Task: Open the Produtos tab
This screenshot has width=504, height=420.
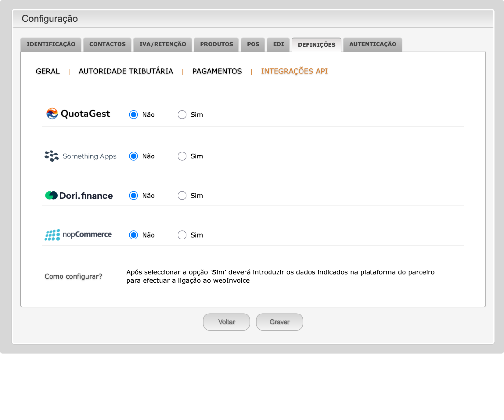Action: [217, 45]
